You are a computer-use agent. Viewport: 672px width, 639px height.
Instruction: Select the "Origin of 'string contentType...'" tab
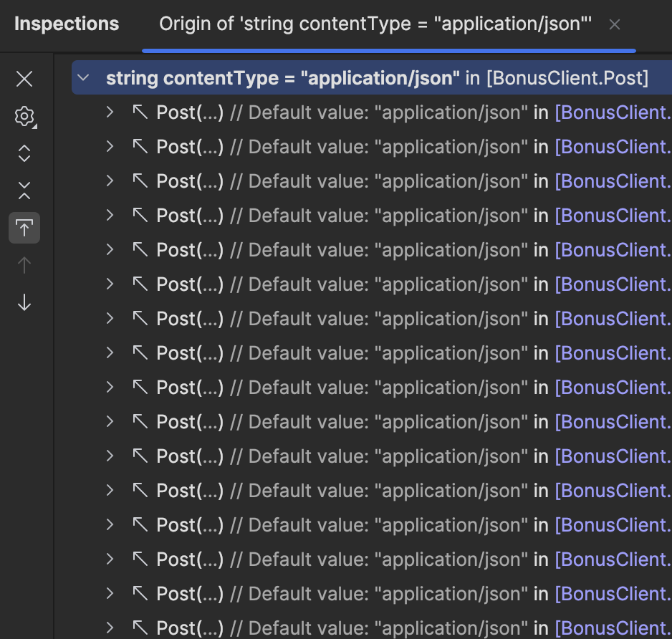pyautogui.click(x=375, y=24)
